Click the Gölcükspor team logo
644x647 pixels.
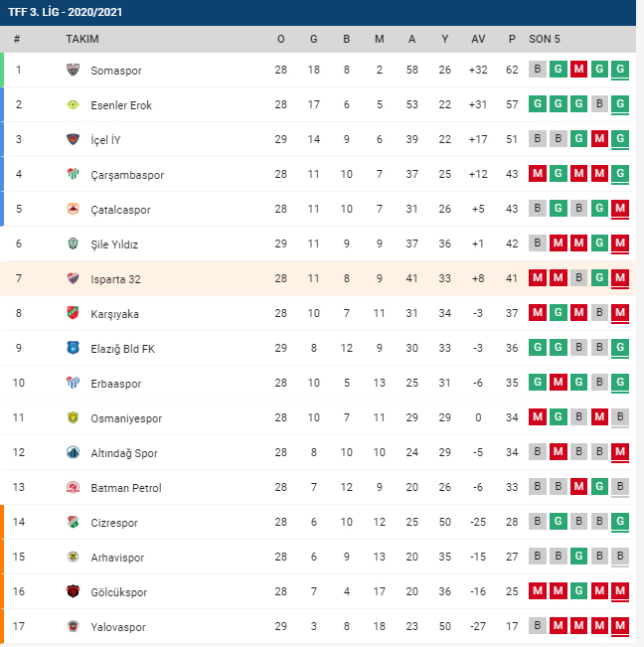point(73,591)
